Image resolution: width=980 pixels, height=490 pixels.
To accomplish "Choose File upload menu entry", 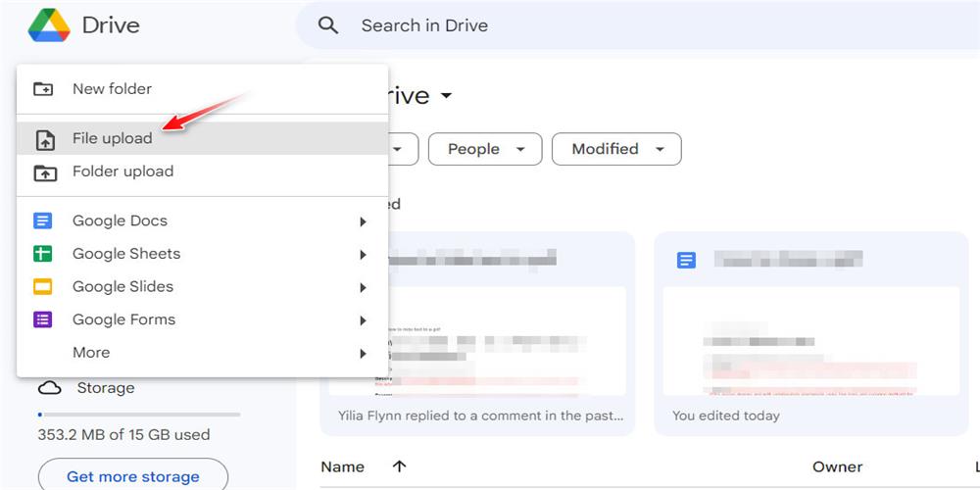I will pyautogui.click(x=203, y=138).
